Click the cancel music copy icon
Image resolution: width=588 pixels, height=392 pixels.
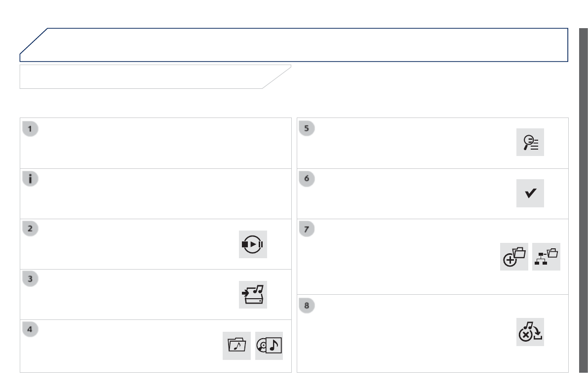tap(530, 332)
